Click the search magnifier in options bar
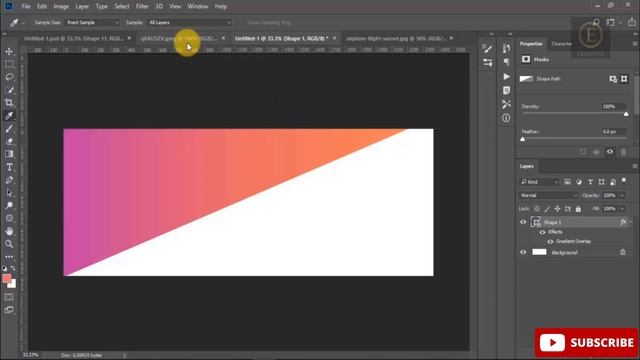 (596, 22)
